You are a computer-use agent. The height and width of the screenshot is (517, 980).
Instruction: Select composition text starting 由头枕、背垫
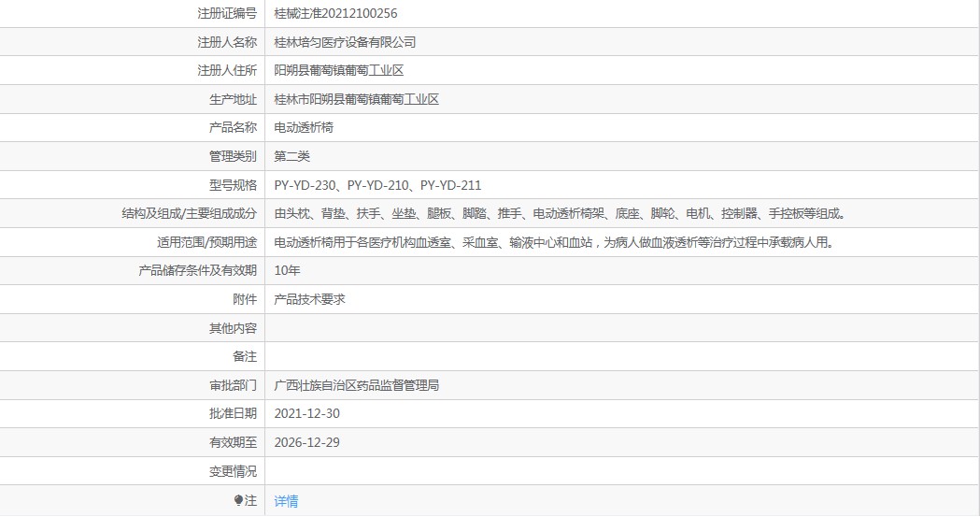click(561, 214)
